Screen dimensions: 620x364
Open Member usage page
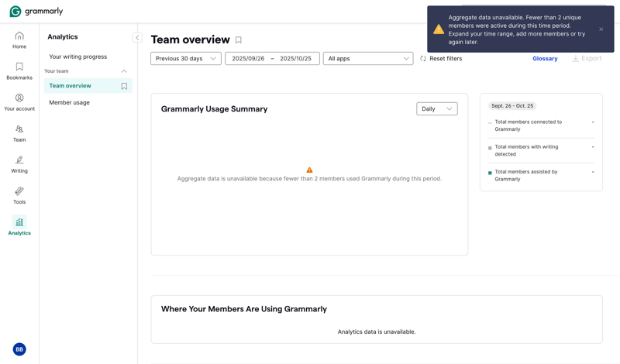69,103
